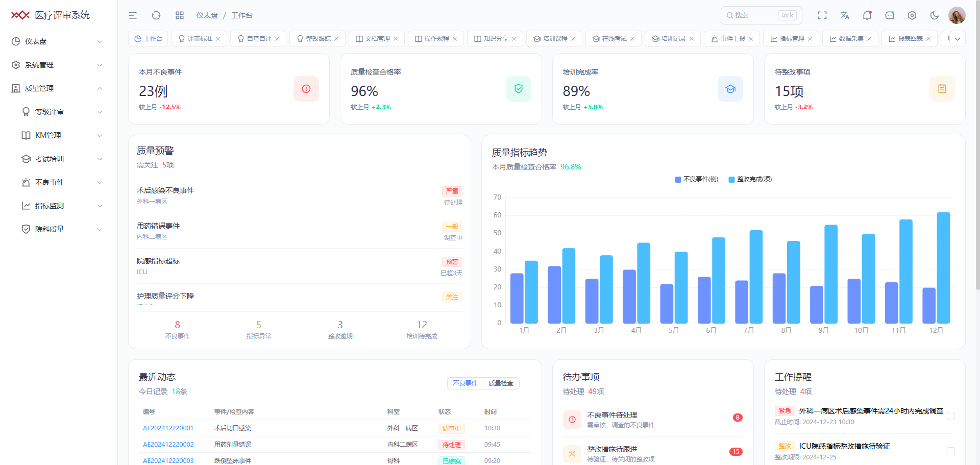Close the 评审标准 tab
Viewport: 980px width, 465px height.
(218, 39)
